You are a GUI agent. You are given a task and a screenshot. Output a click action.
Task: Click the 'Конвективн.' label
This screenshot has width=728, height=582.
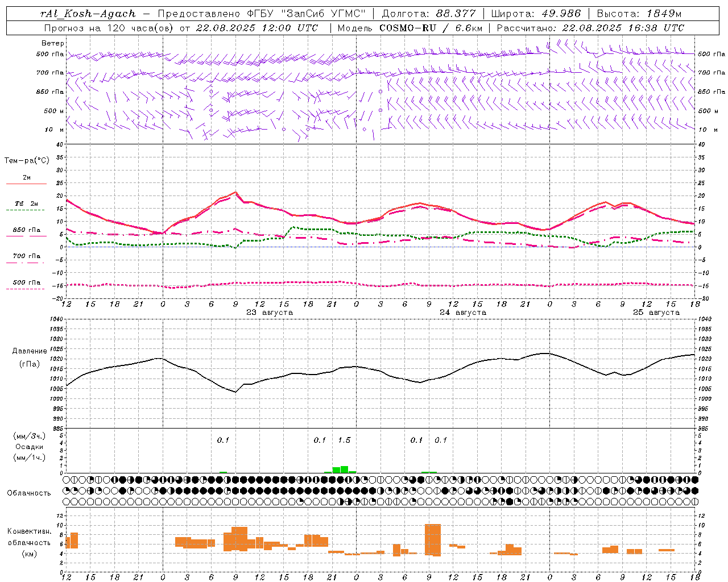30,532
